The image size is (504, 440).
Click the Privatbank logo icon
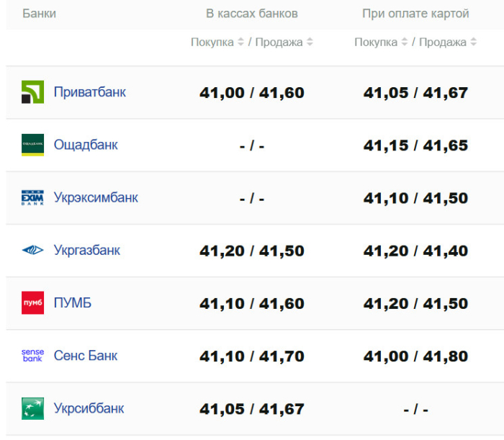[32, 92]
